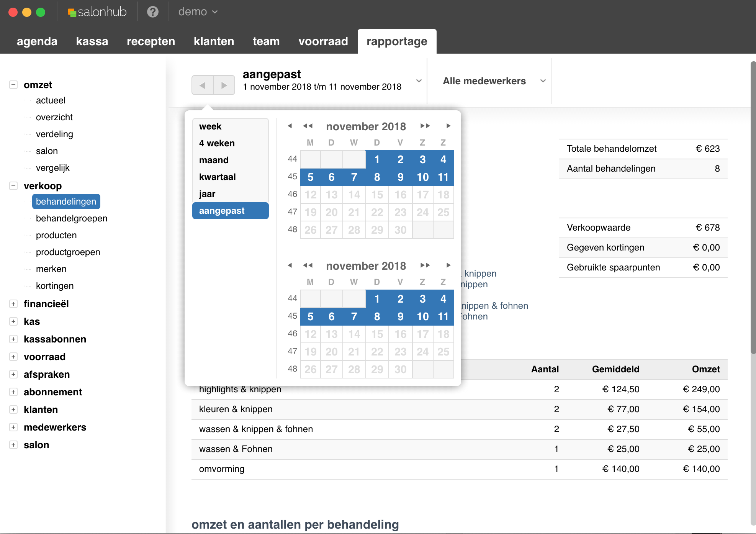756x534 pixels.
Task: Expand the kassabonnen tree section
Action: click(x=13, y=339)
